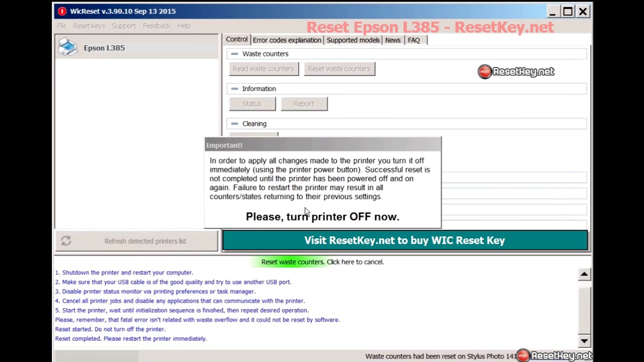Click log line '1. Shutdown the printer and restart your computer.'
Screen dimensions: 644x362
coord(124,273)
